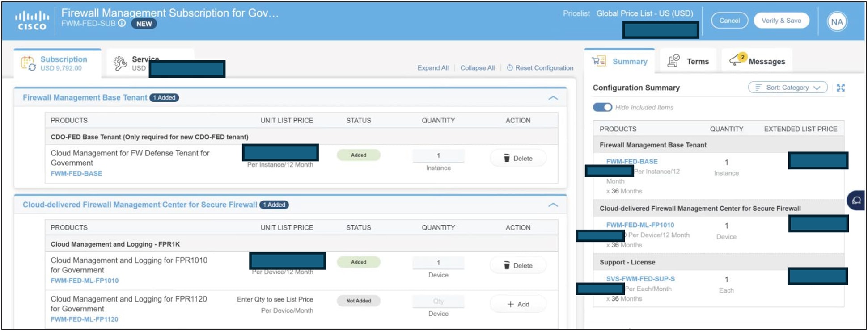Viewport: 868px width, 331px height.
Task: Expand Configuration Summary to full screen
Action: [841, 88]
